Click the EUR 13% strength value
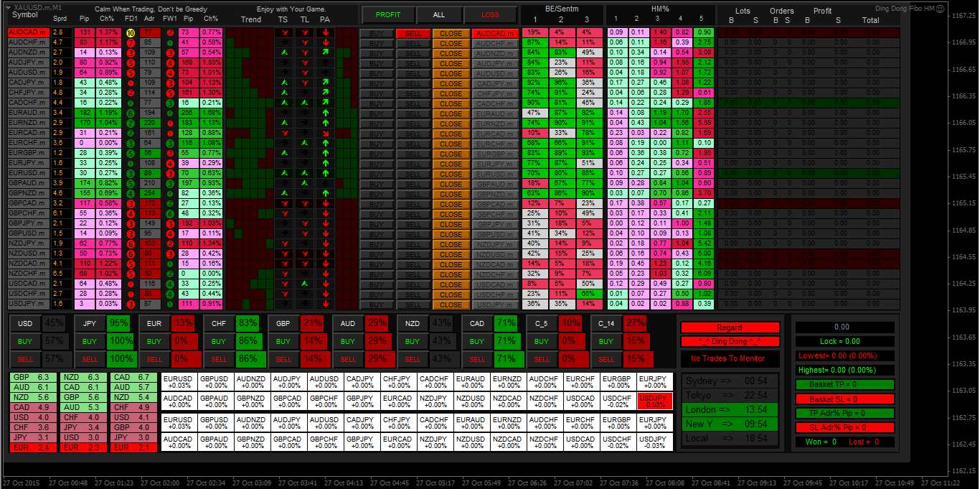980x489 pixels. click(x=184, y=323)
